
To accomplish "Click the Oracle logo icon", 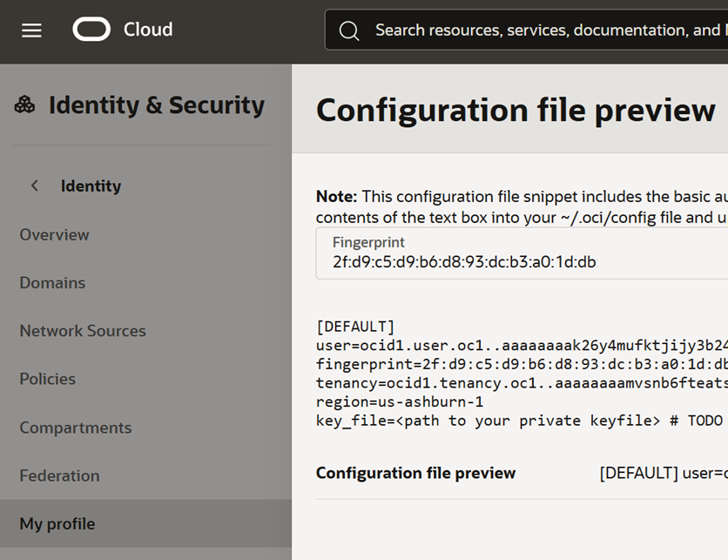I will point(91,30).
